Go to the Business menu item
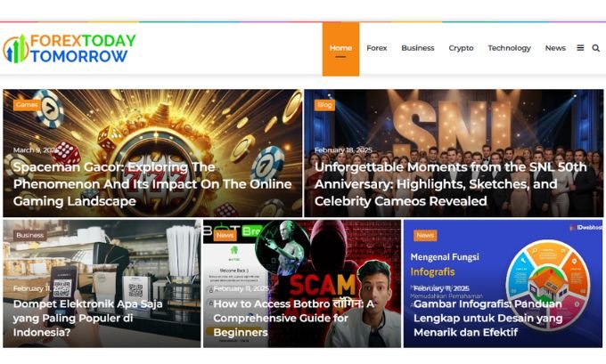The width and height of the screenshot is (606, 364). 418,48
